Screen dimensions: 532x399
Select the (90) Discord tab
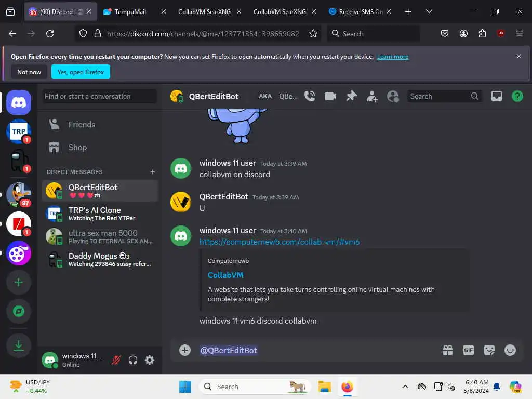click(60, 12)
